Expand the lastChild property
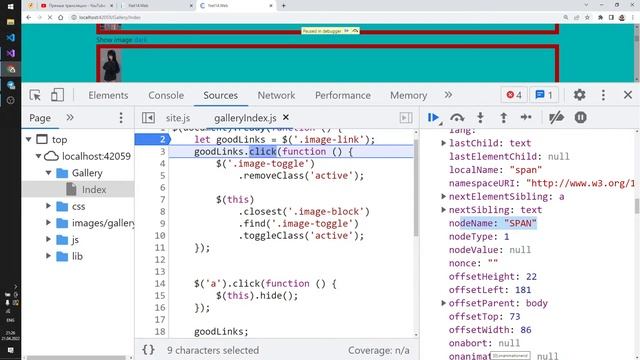 pyautogui.click(x=443, y=143)
